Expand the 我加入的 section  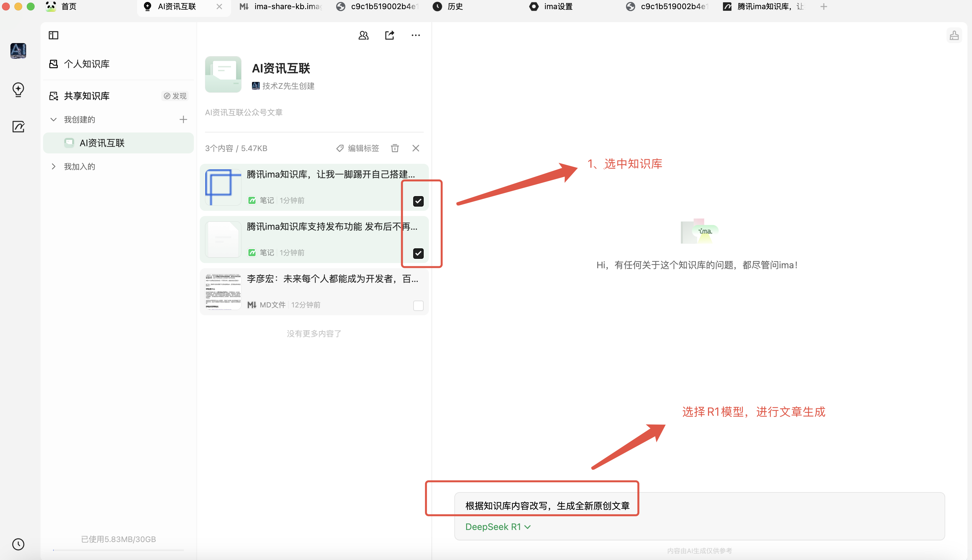tap(54, 166)
